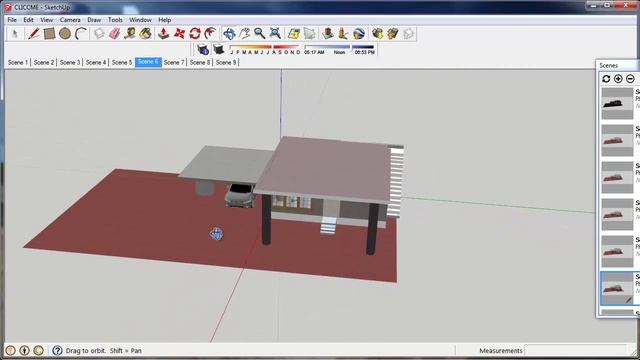
Task: Switch to the Scene 8 tab
Action: pyautogui.click(x=200, y=62)
